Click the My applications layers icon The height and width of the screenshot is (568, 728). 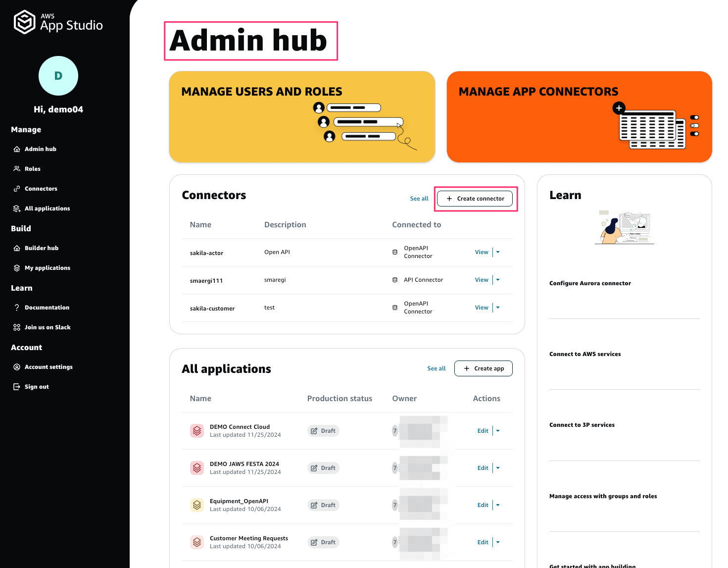(x=17, y=268)
